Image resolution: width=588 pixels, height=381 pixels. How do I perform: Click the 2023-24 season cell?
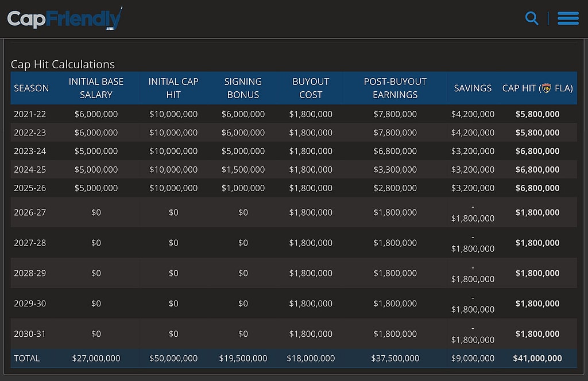tap(30, 151)
